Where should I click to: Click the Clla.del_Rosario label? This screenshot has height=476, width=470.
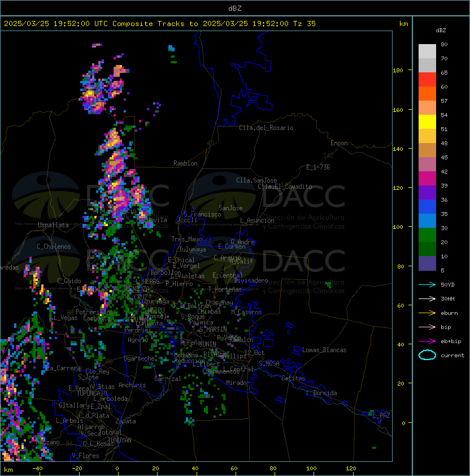click(x=266, y=128)
